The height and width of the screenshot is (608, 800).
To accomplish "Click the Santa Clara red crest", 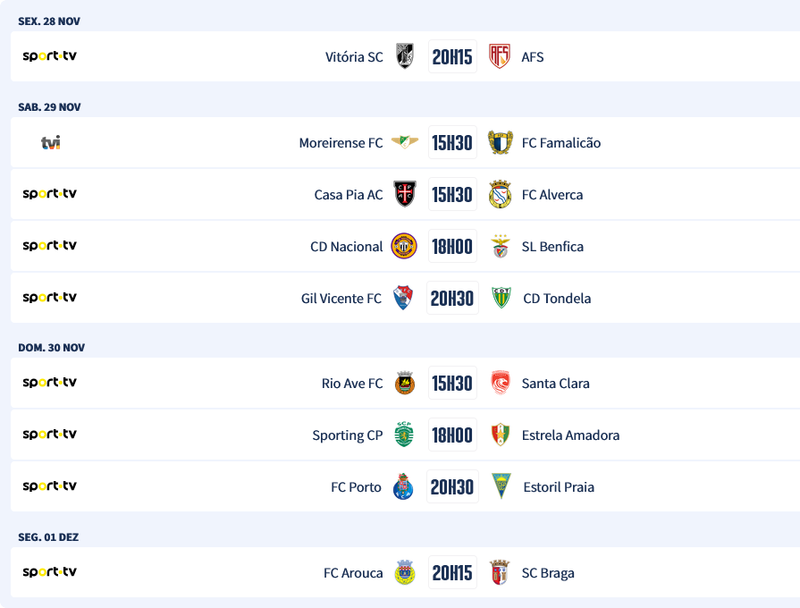I will (x=500, y=383).
